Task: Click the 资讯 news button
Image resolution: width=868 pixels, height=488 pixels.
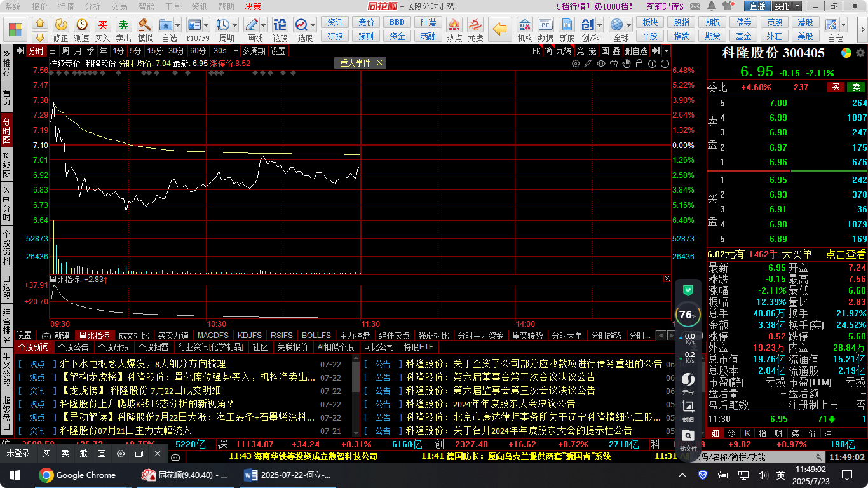Action: [x=335, y=22]
